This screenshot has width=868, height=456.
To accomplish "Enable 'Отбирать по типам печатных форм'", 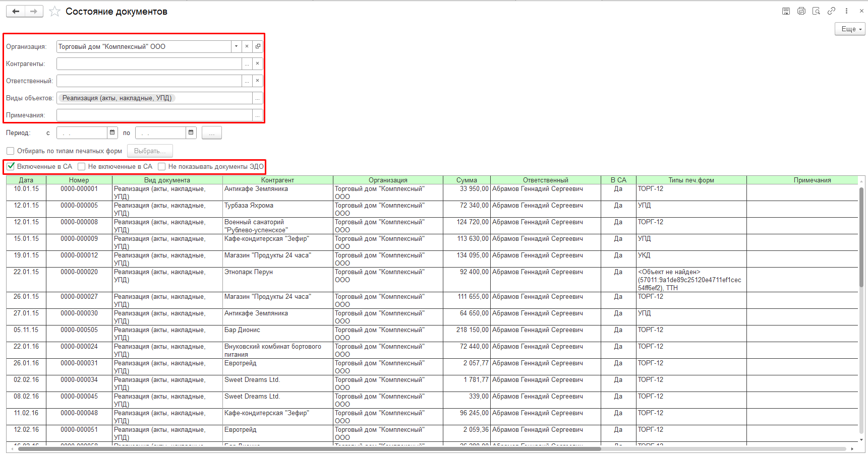I will click(x=11, y=151).
